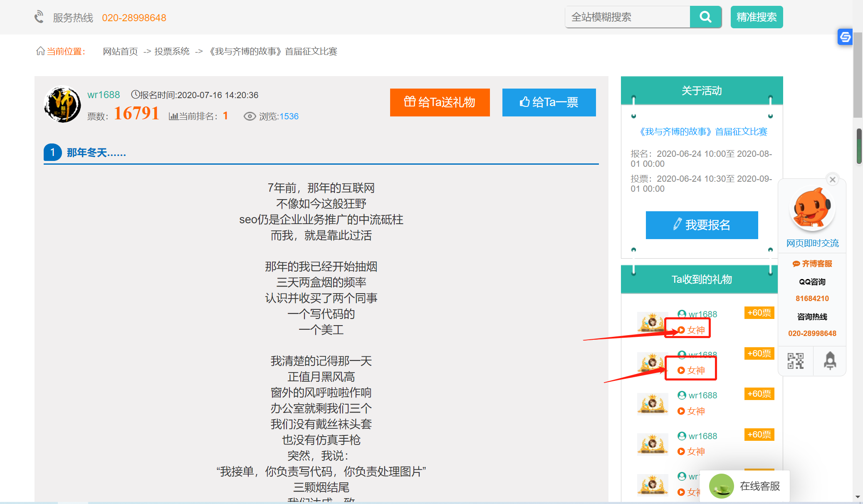Click the first gift crown thumbnail
Screen dimensions: 863x504
tap(652, 322)
